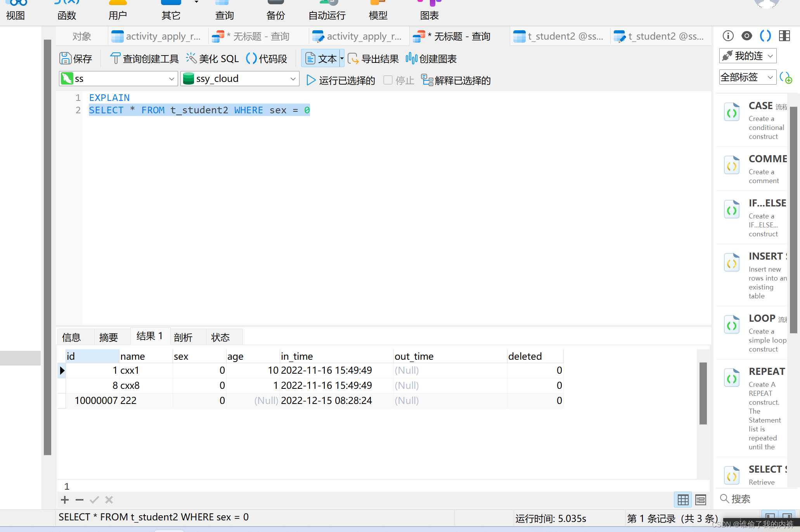Image resolution: width=800 pixels, height=532 pixels.
Task: Click 运行已选择的 (Run Selected) button
Action: pos(341,80)
